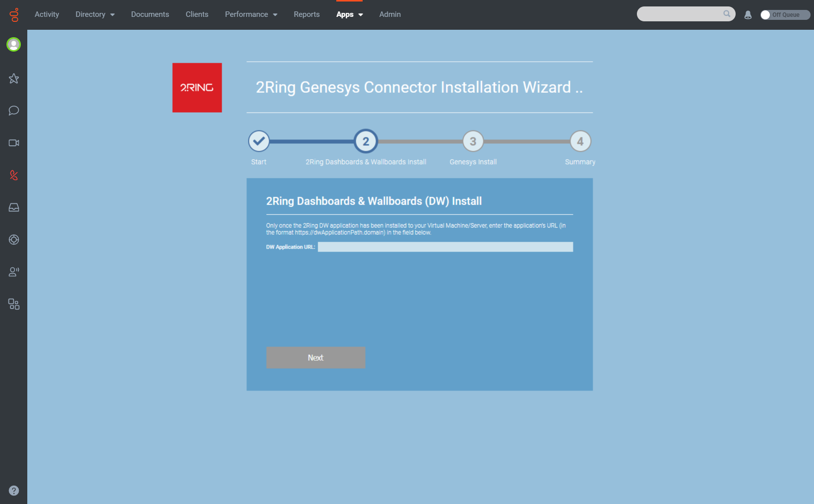Click your profile avatar in the sidebar
The width and height of the screenshot is (814, 504).
click(x=13, y=44)
